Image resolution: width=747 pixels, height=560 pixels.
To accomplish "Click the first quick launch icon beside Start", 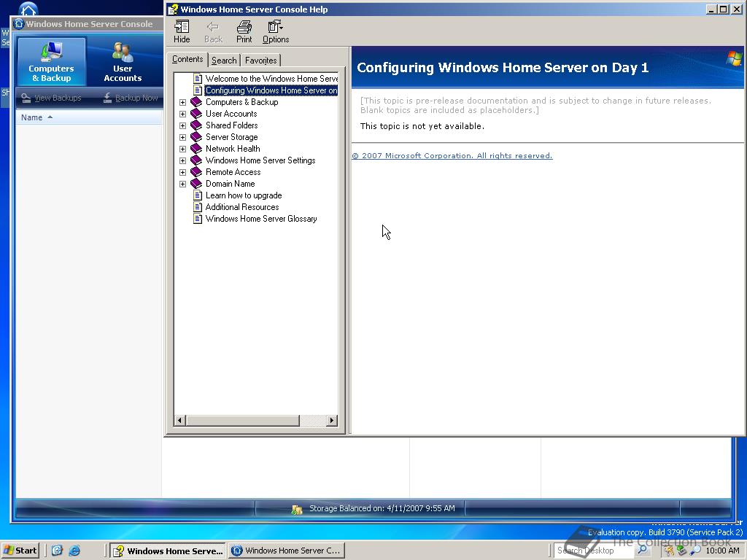I will pyautogui.click(x=57, y=551).
